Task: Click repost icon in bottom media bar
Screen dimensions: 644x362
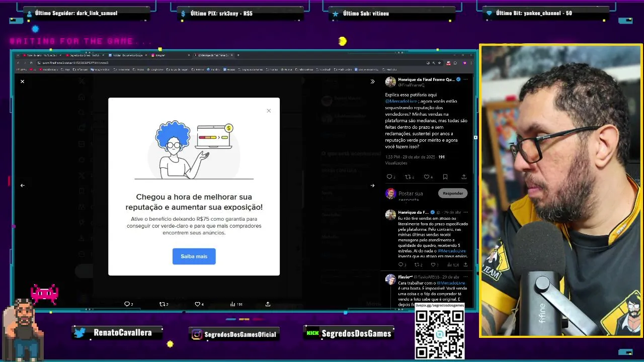Action: pyautogui.click(x=162, y=304)
